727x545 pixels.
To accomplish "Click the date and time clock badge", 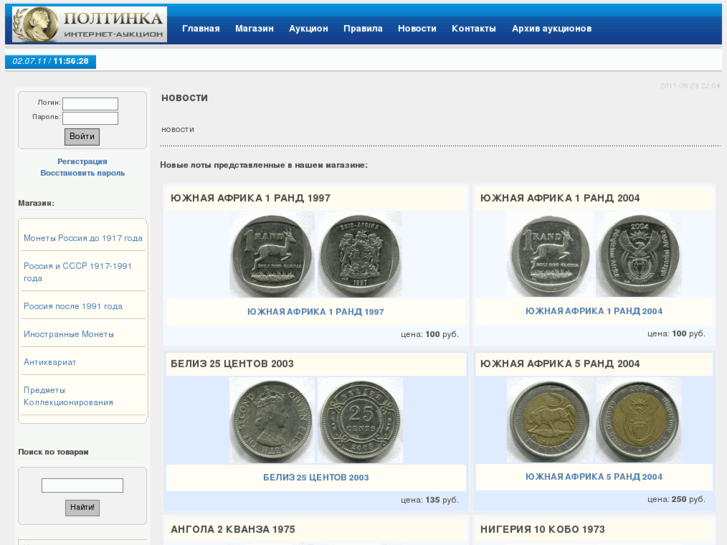I will [51, 61].
